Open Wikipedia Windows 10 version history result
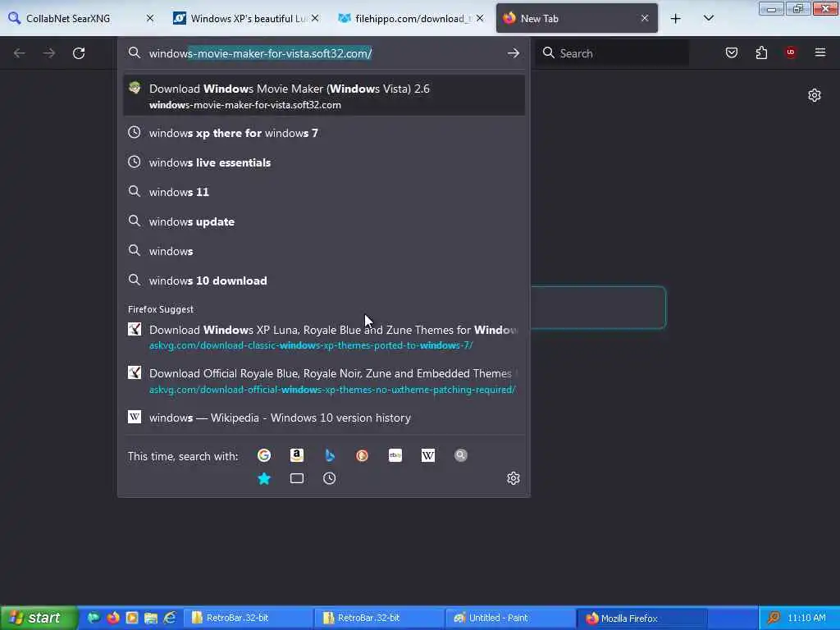Screen dimensions: 840x630 (x=323, y=418)
